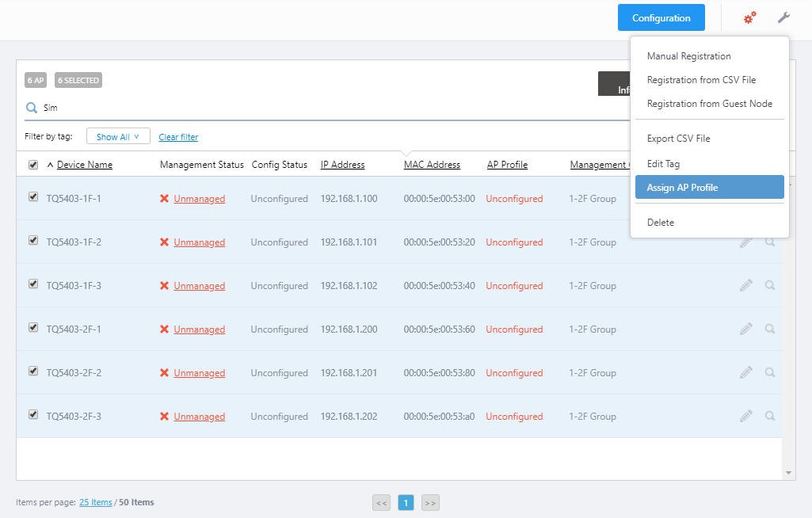The width and height of the screenshot is (812, 518).
Task: Edit TQ5403-2F-3 using its pencil icon
Action: [x=745, y=416]
